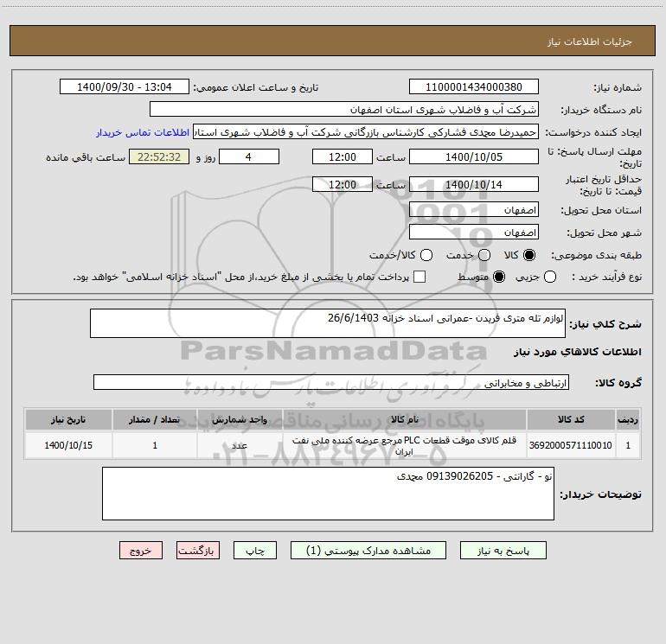Click the کد کالا column header

[571, 419]
